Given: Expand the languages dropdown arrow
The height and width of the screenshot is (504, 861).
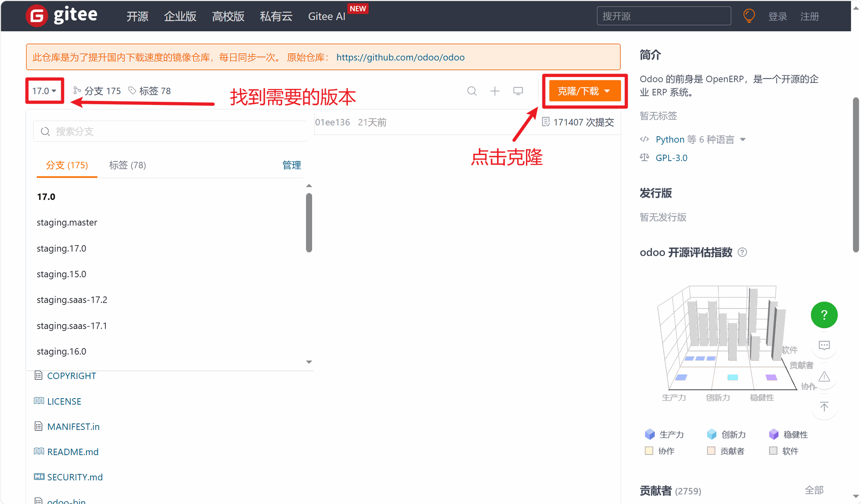Looking at the screenshot, I should [743, 139].
